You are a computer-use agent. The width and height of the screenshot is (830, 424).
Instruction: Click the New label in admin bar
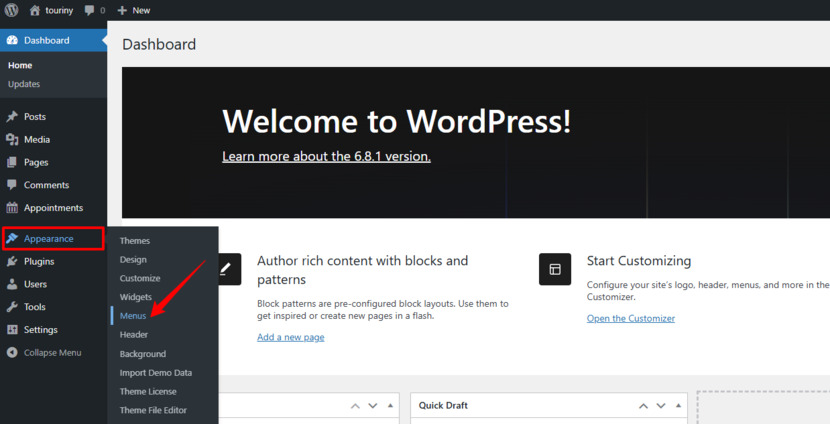pos(141,10)
